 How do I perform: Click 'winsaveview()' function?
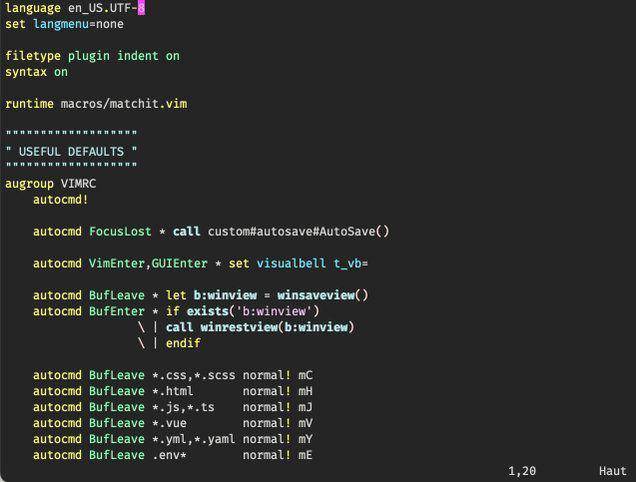coord(323,295)
